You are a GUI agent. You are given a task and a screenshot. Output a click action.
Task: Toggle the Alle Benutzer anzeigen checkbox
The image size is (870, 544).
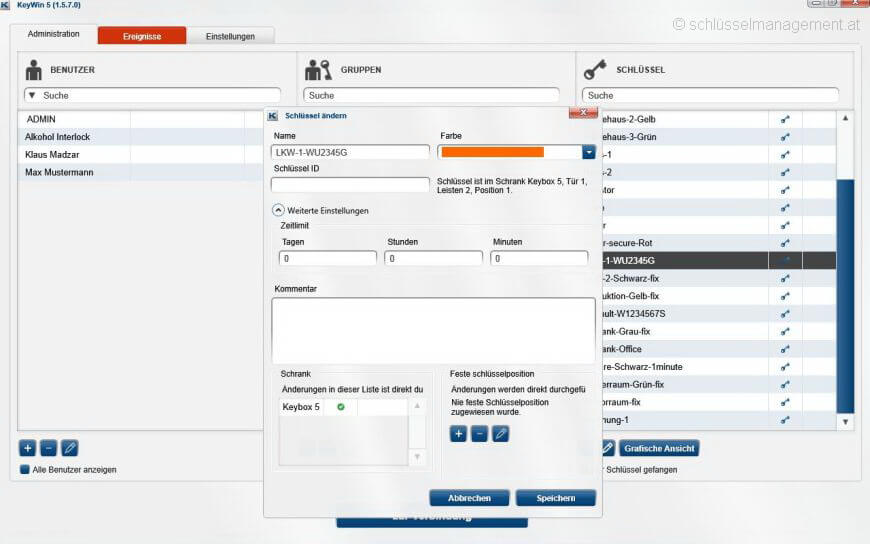point(25,469)
